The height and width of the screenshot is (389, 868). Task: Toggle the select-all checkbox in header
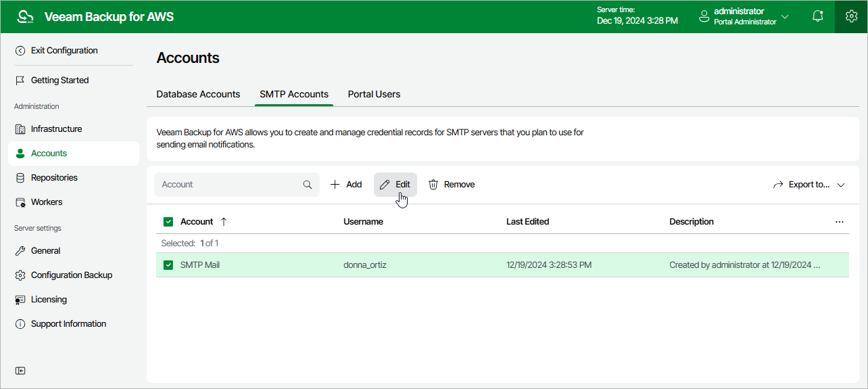[x=168, y=222]
